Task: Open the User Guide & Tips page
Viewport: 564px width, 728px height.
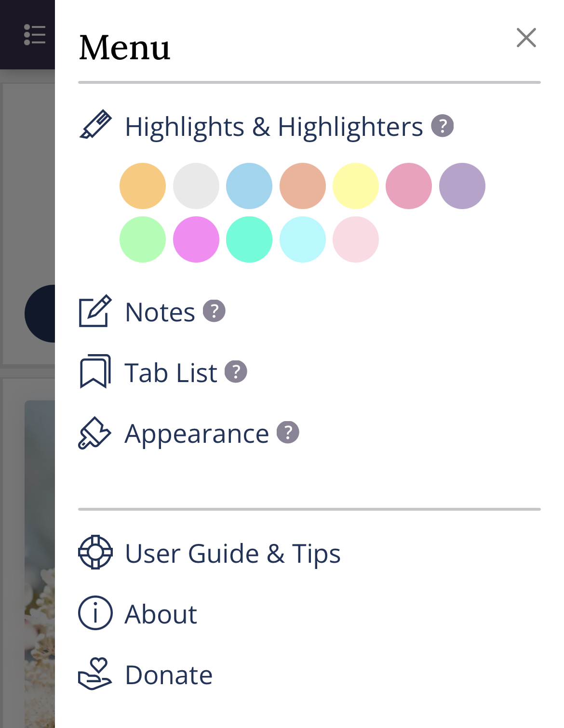Action: (232, 553)
